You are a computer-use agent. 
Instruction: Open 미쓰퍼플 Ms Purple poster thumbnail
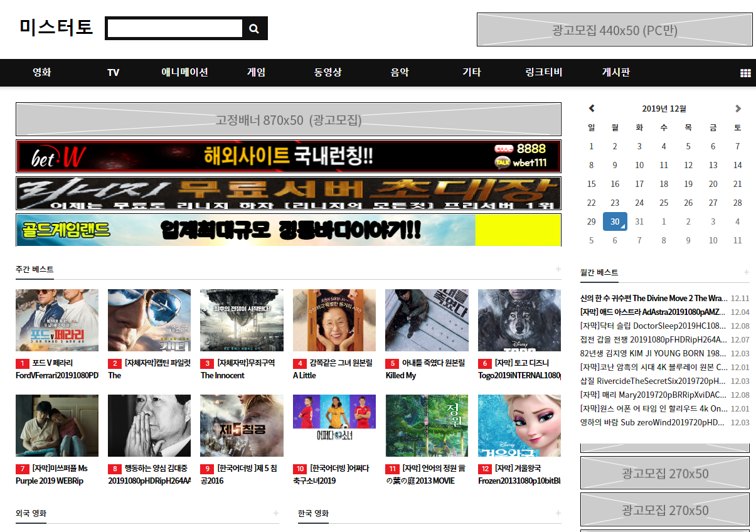pyautogui.click(x=57, y=425)
